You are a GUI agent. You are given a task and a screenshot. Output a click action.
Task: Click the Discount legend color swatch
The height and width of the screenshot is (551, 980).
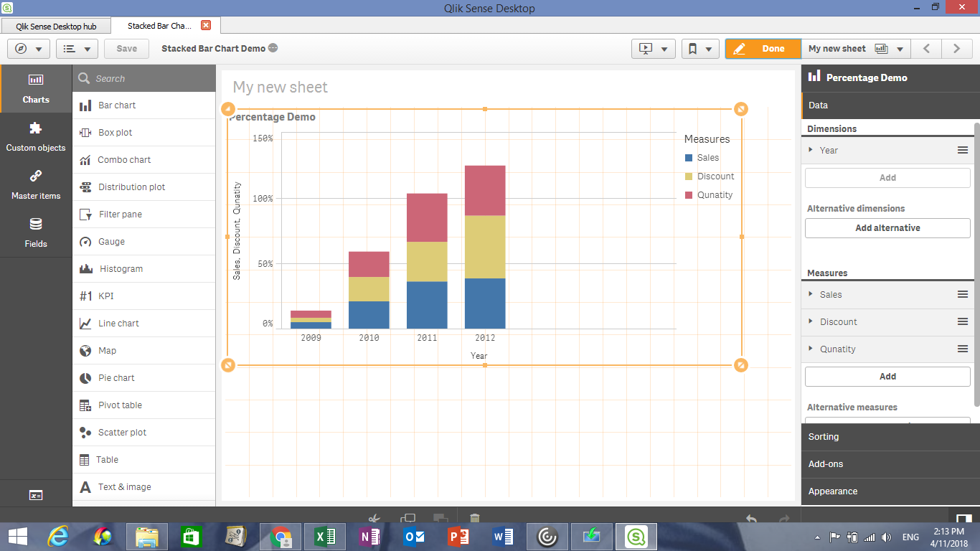pos(689,176)
